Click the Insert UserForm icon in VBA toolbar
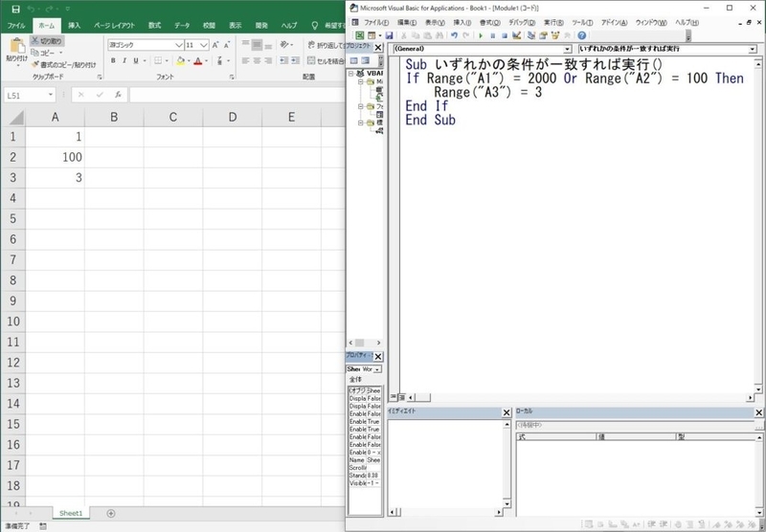Viewport: 766px width, 532px height. pyautogui.click(x=372, y=35)
